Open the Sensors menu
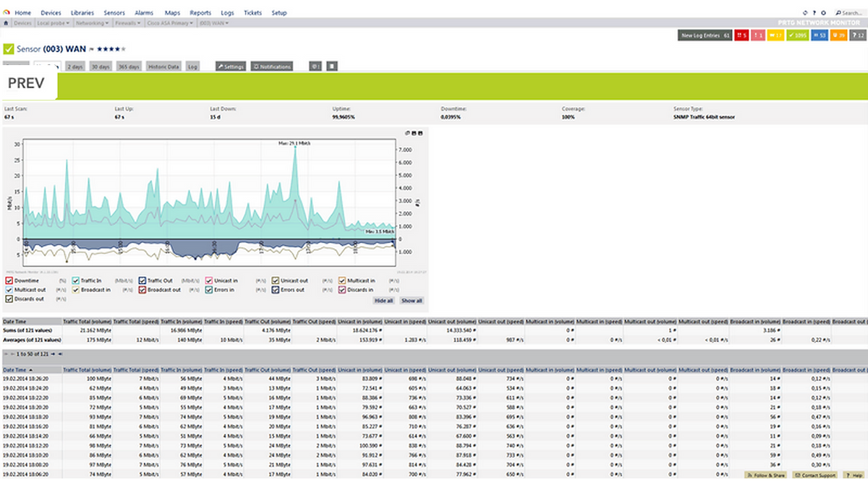Screen dimensions: 868x486 pyautogui.click(x=114, y=13)
